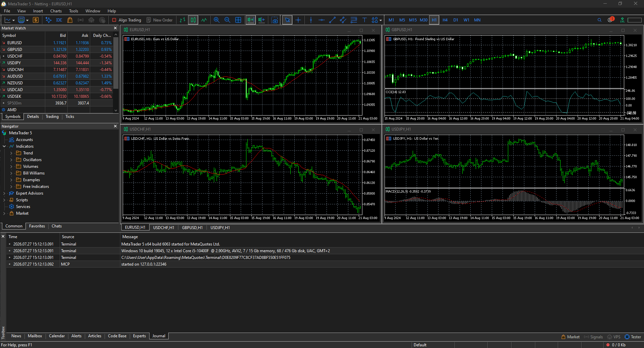Close the Market Watch panel
644x348 pixels.
point(115,28)
